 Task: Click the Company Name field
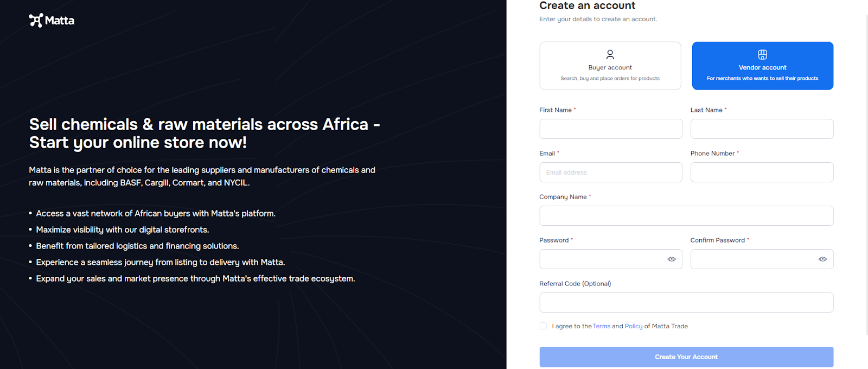pyautogui.click(x=686, y=215)
